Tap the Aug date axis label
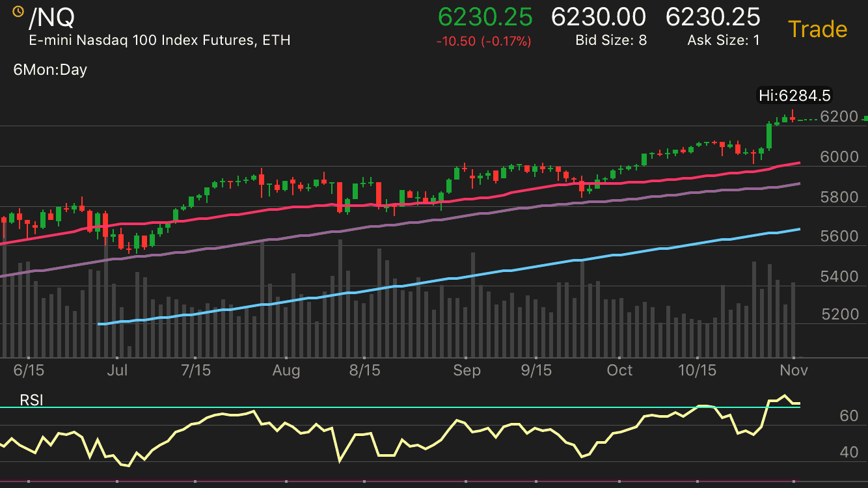Viewport: 868px width, 488px height. tap(286, 370)
